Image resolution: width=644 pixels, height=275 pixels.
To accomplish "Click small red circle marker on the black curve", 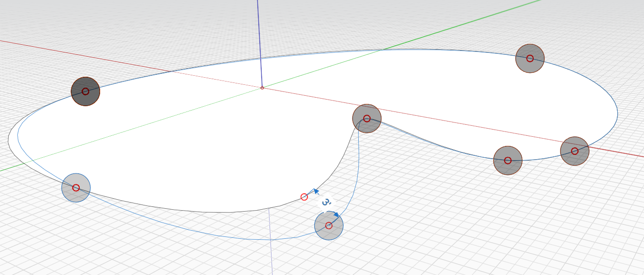I will [x=304, y=197].
